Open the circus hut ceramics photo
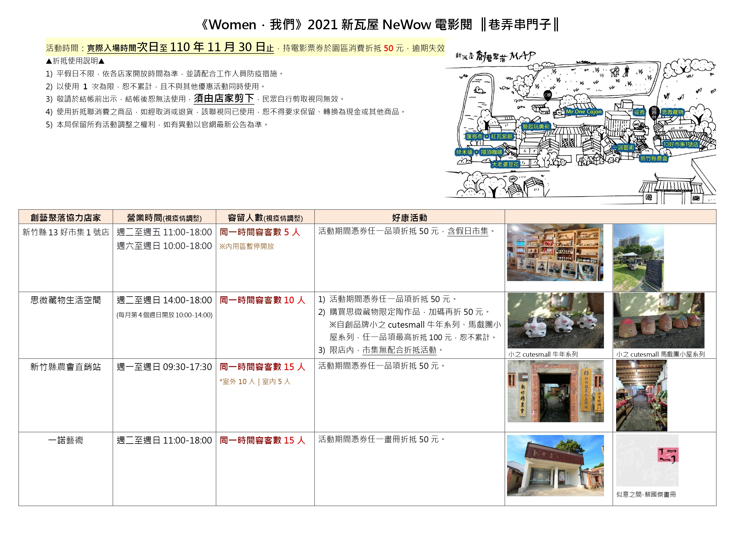Image resolution: width=756 pixels, height=535 pixels. point(658,320)
